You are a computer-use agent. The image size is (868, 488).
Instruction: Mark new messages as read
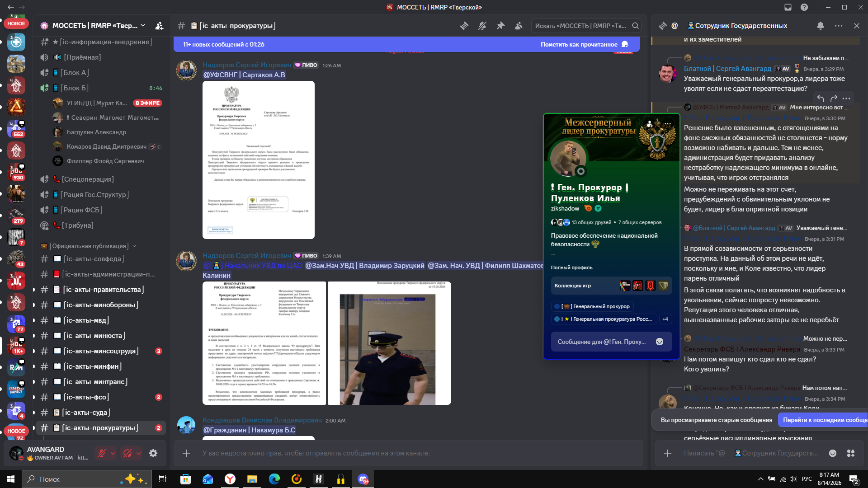584,44
